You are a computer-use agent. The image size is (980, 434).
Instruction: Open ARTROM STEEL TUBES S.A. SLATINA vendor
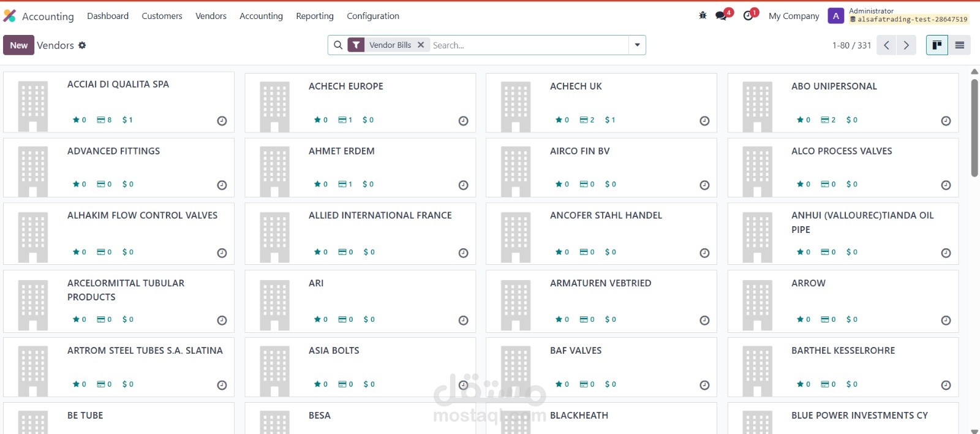(119, 367)
